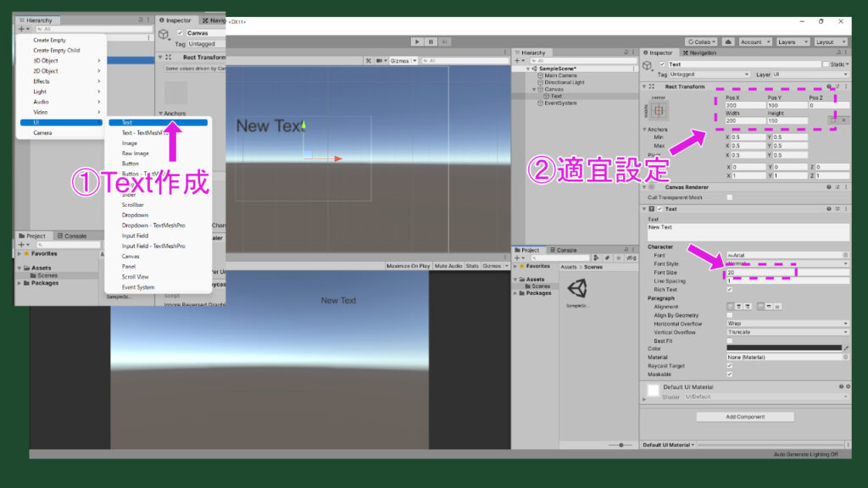Switch to the Navigation tab in the Inspector
The width and height of the screenshot is (868, 488).
(x=699, y=53)
